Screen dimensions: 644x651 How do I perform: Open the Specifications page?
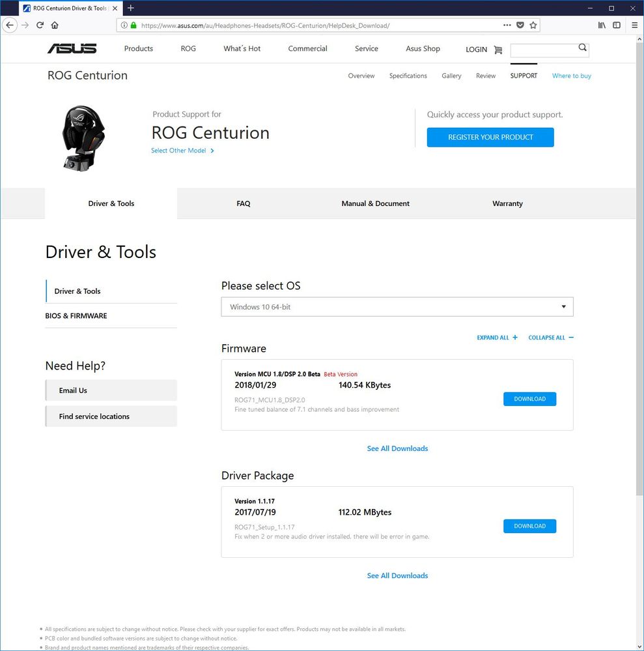[x=408, y=76]
